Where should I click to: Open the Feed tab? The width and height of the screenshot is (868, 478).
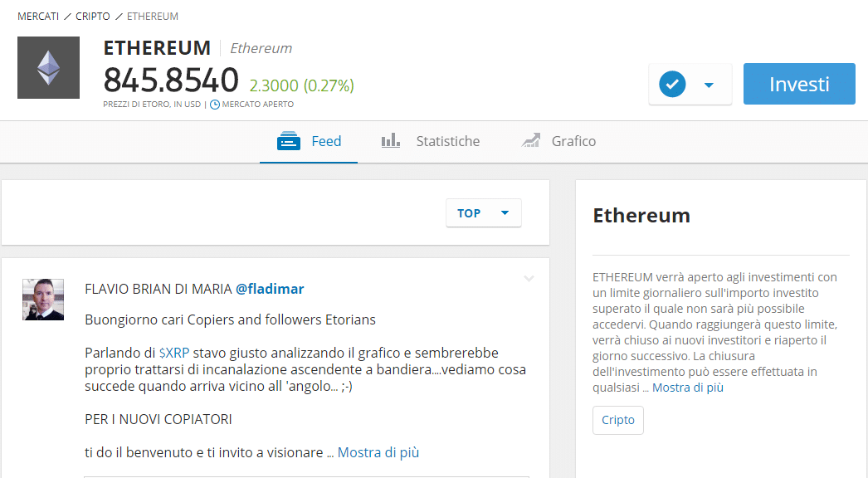[x=309, y=141]
